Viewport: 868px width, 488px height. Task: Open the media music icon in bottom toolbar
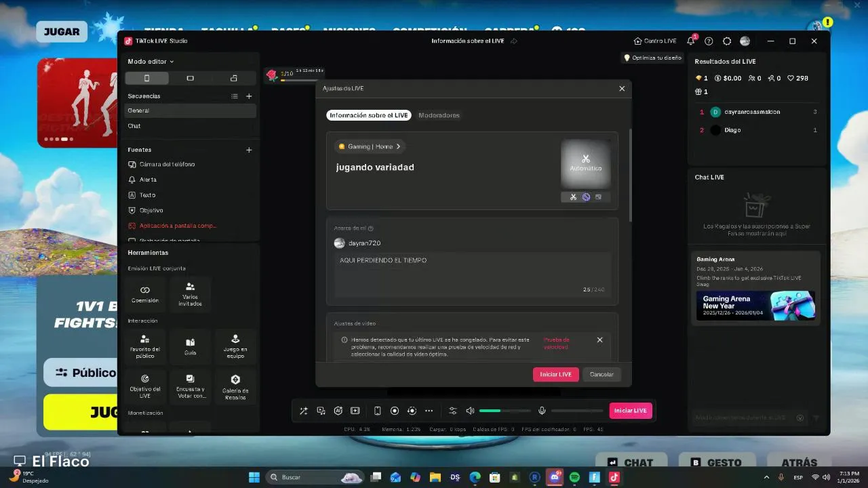point(321,411)
